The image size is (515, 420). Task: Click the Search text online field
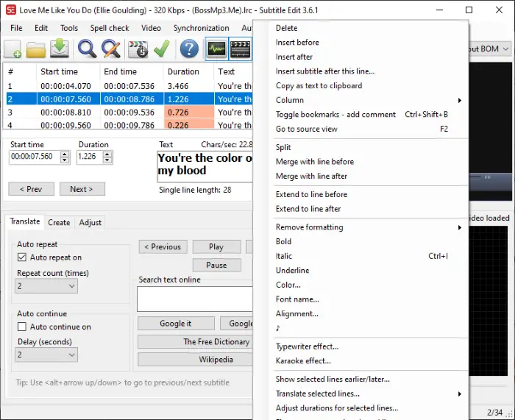[x=195, y=299]
